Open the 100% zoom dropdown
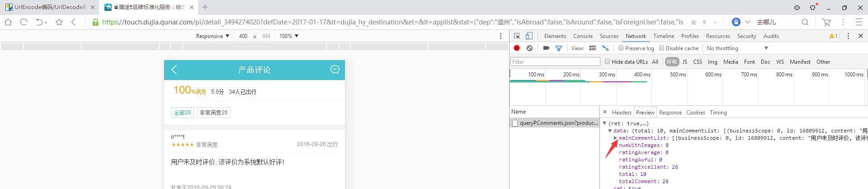The width and height of the screenshot is (868, 189). click(289, 36)
